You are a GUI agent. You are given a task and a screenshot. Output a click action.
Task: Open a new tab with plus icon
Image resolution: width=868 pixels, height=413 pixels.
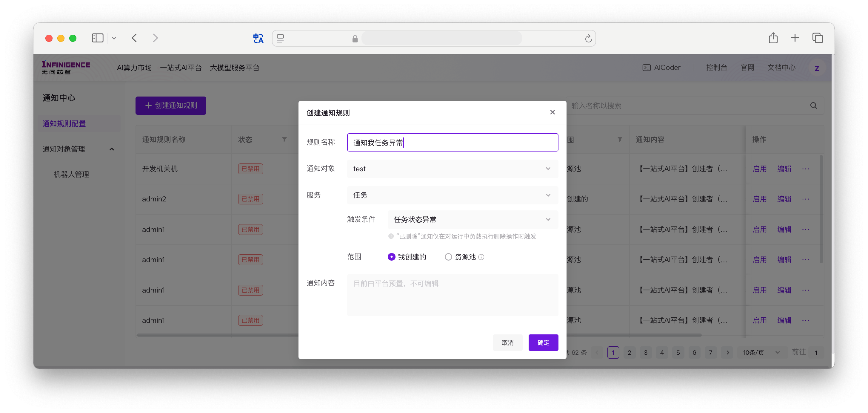[795, 38]
